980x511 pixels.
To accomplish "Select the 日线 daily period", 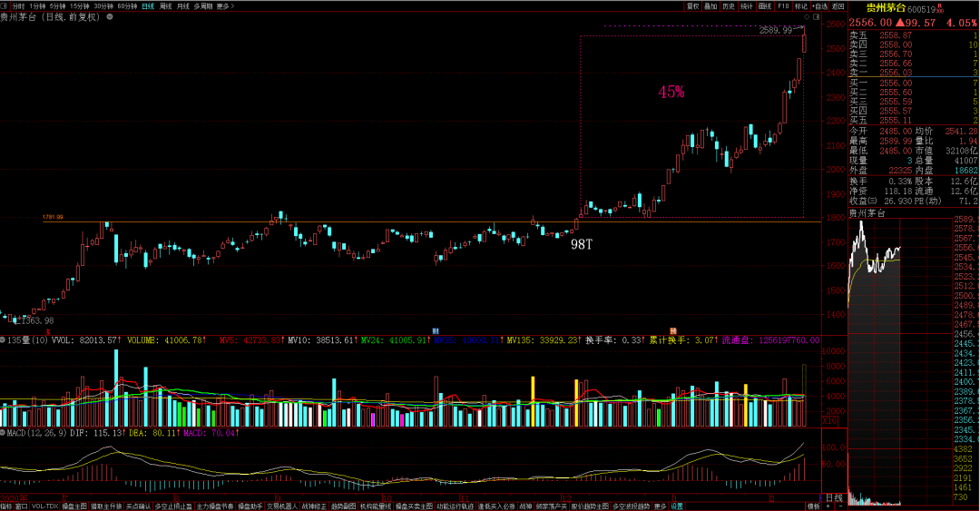I will (x=148, y=6).
